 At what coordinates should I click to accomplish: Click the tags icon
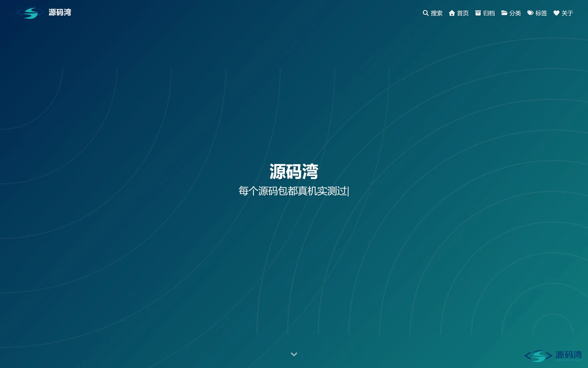[x=531, y=13]
